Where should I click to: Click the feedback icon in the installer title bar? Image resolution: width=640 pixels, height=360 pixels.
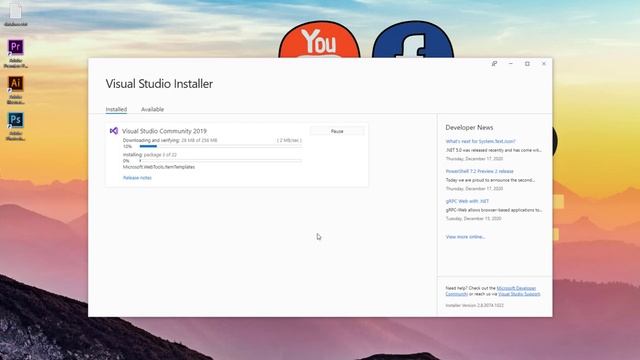[494, 64]
